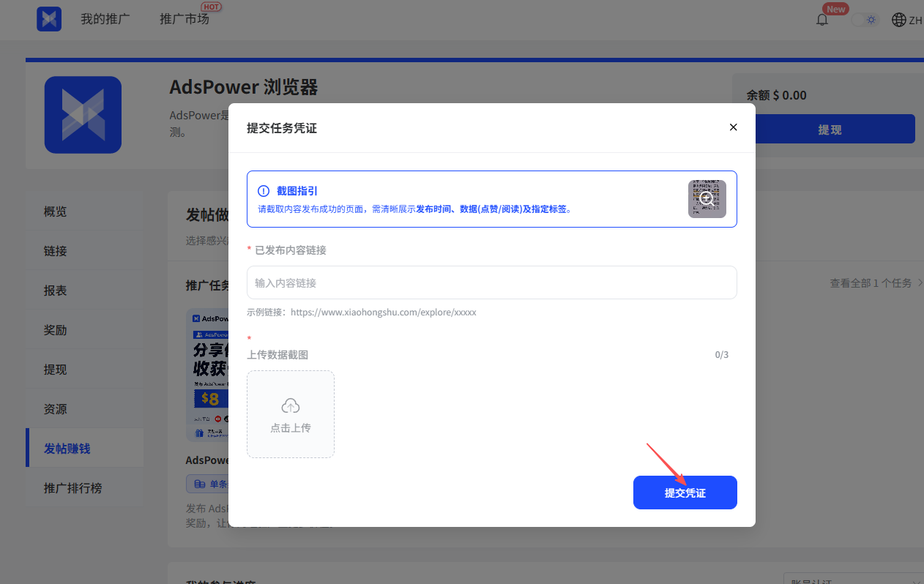The image size is (924, 584).
Task: Click the AdsPower logo in top bar
Action: [49, 19]
